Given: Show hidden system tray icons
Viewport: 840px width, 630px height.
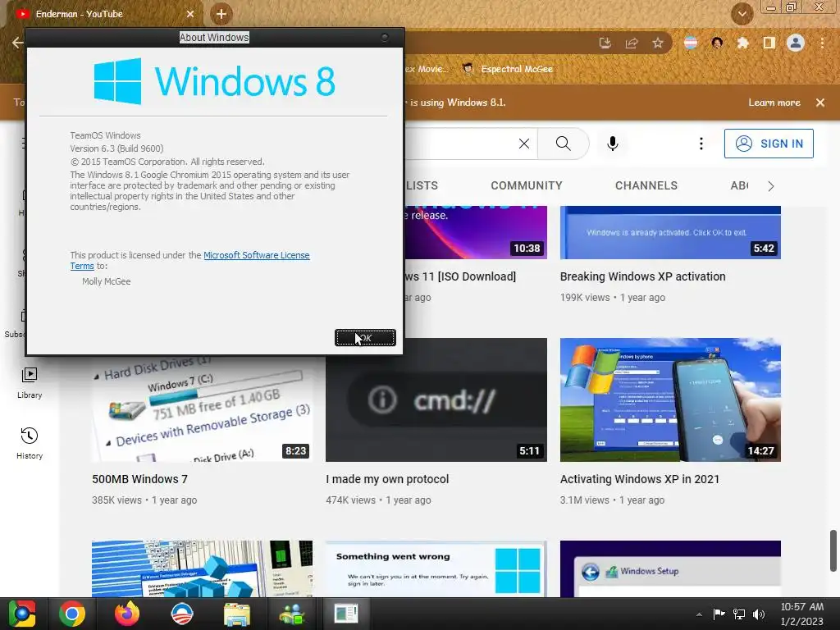Looking at the screenshot, I should (x=699, y=615).
